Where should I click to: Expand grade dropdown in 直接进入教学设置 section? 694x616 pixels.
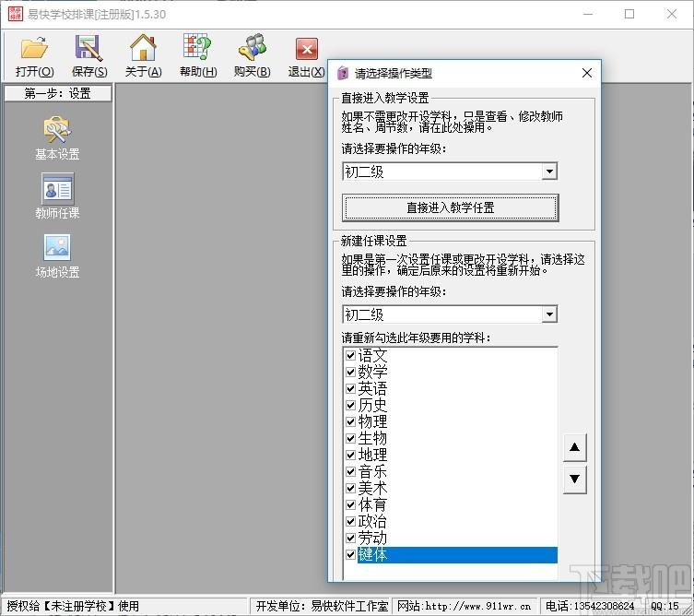tap(549, 172)
